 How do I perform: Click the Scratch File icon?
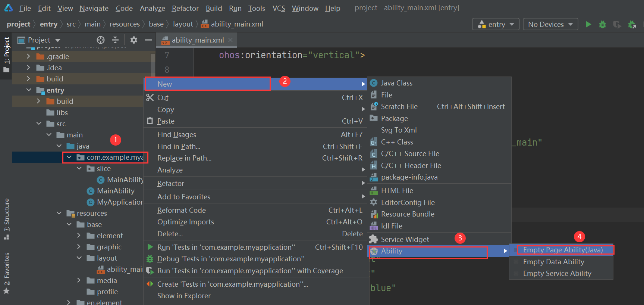[x=374, y=106]
